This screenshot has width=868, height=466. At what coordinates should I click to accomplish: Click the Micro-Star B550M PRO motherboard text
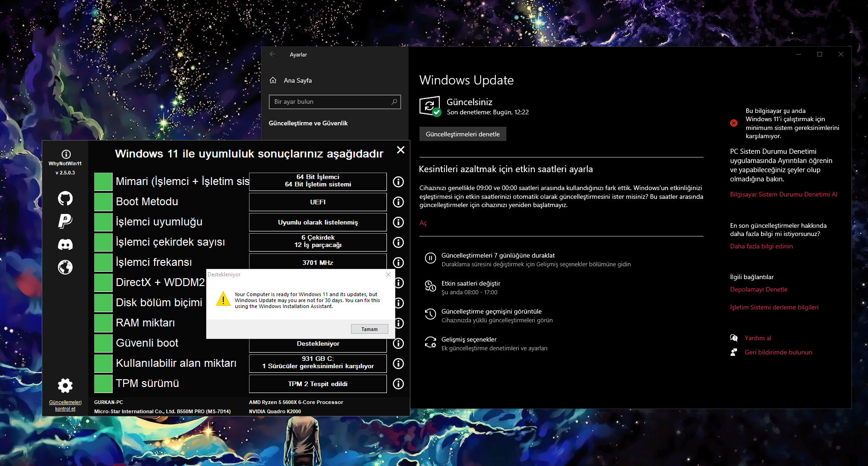162,411
